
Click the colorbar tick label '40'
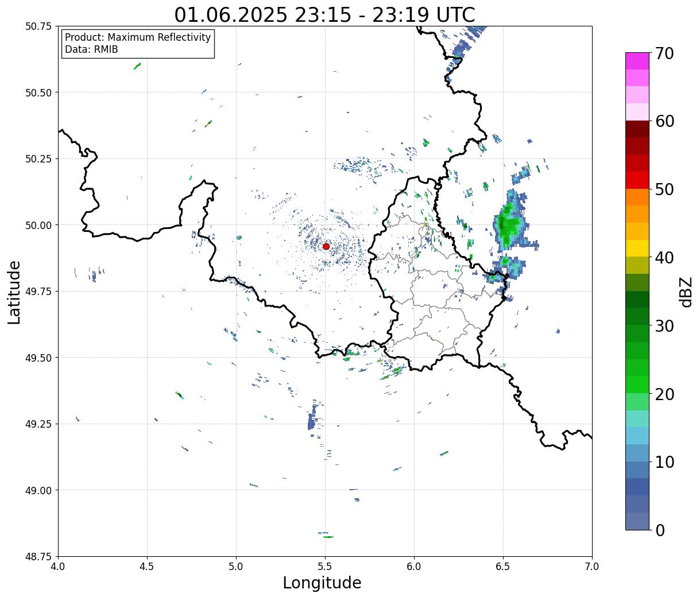[x=664, y=257]
